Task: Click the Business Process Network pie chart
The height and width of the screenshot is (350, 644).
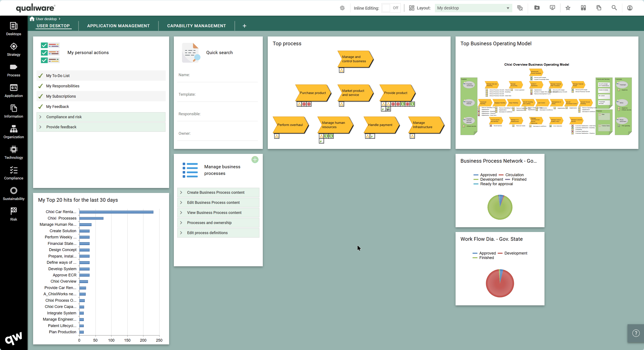Action: 500,207
